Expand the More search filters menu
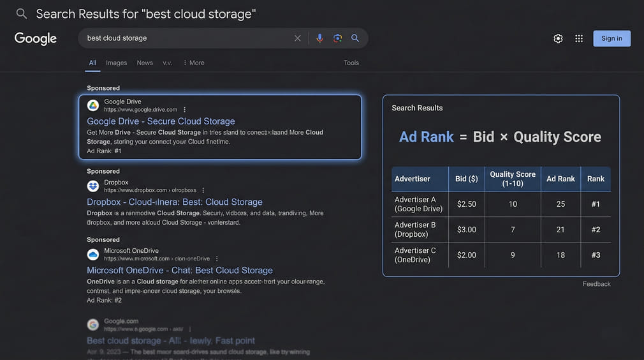Screen dimensions: 644x360 click(x=194, y=63)
